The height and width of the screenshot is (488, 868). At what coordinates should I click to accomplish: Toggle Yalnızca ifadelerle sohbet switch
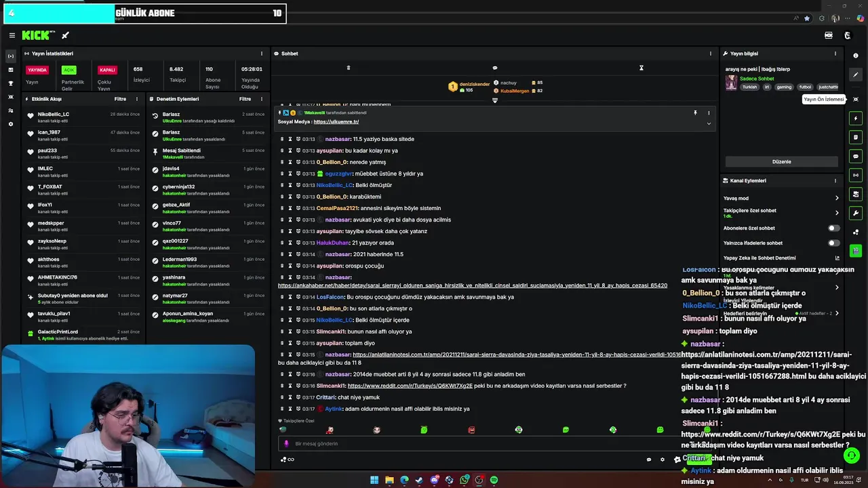pos(833,243)
